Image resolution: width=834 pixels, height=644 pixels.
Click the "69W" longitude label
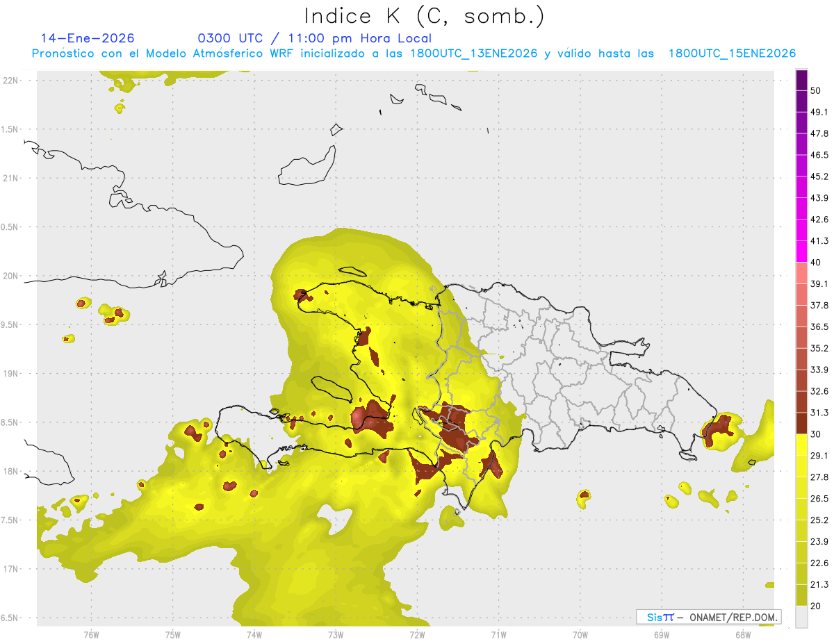coord(661,634)
